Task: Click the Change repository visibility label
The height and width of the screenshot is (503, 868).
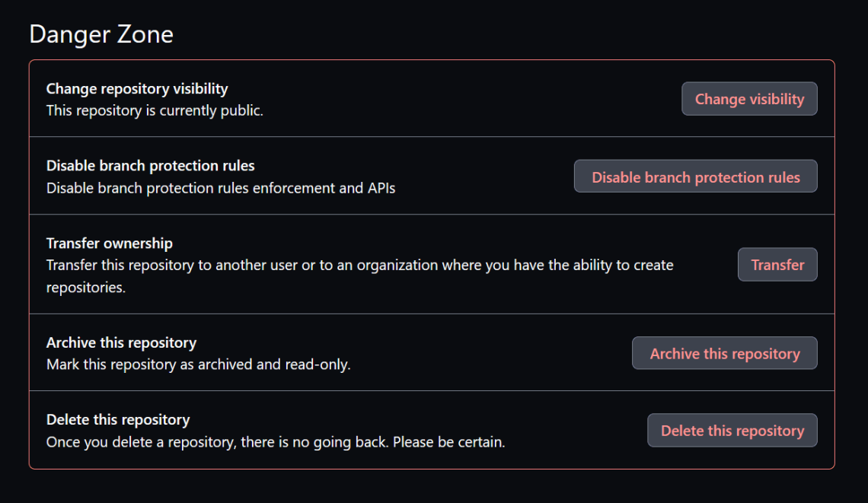Action: click(137, 88)
